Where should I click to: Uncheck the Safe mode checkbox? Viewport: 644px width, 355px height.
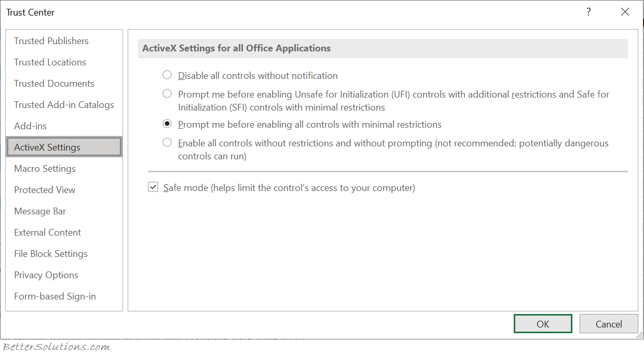tap(153, 186)
